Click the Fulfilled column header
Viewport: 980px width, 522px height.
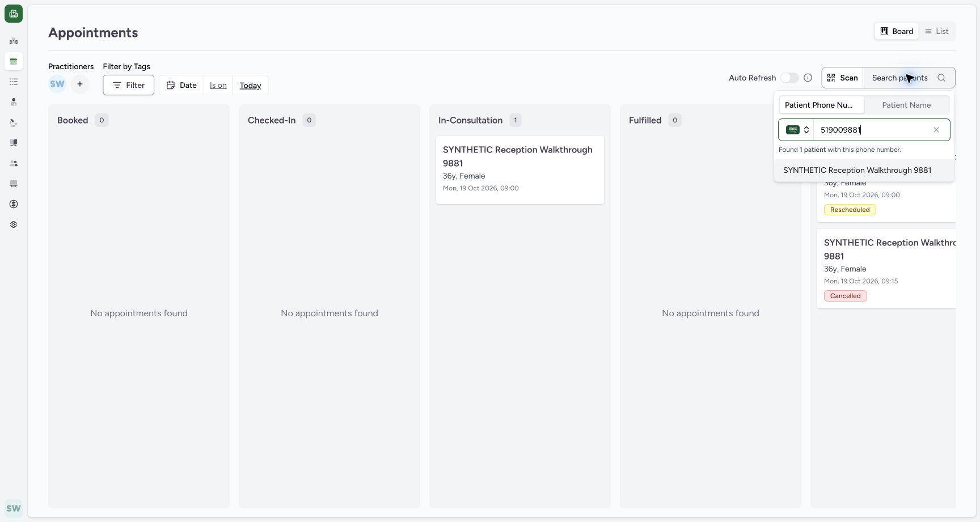click(645, 120)
